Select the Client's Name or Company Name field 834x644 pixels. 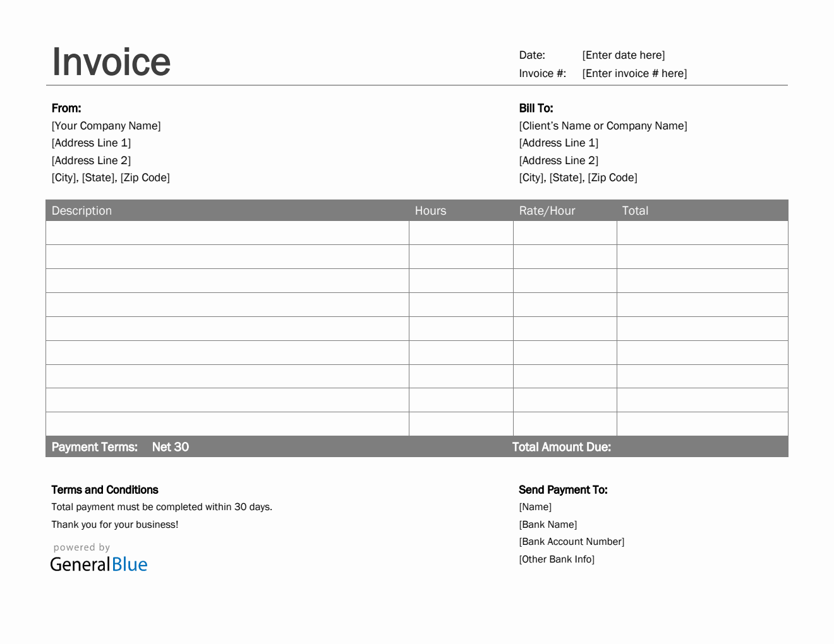coord(603,126)
